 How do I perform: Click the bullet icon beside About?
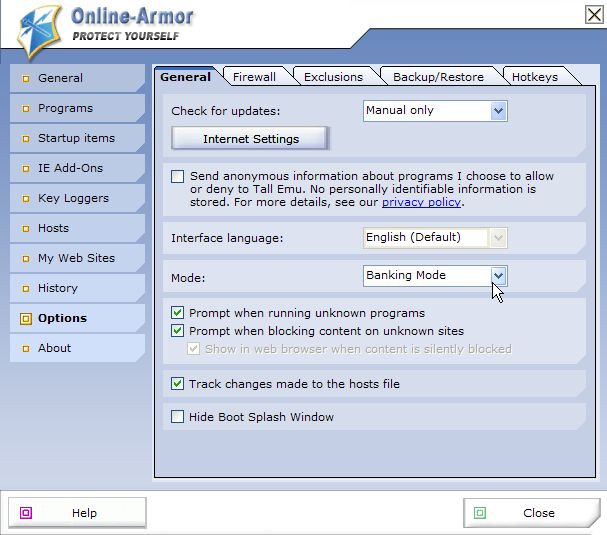click(26, 349)
